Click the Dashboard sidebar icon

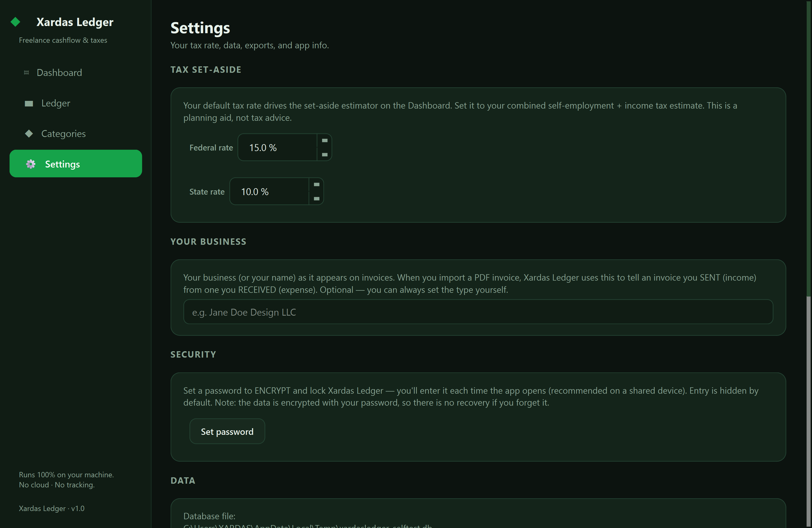pos(26,72)
